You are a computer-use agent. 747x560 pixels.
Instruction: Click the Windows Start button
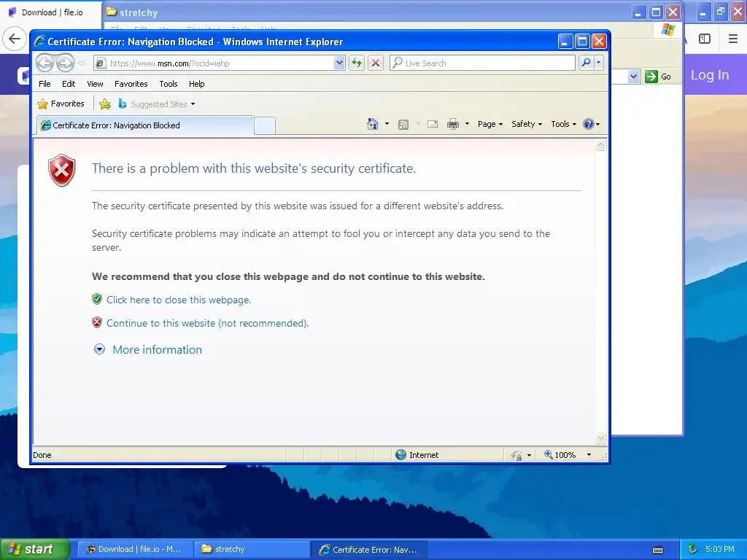coord(34,550)
